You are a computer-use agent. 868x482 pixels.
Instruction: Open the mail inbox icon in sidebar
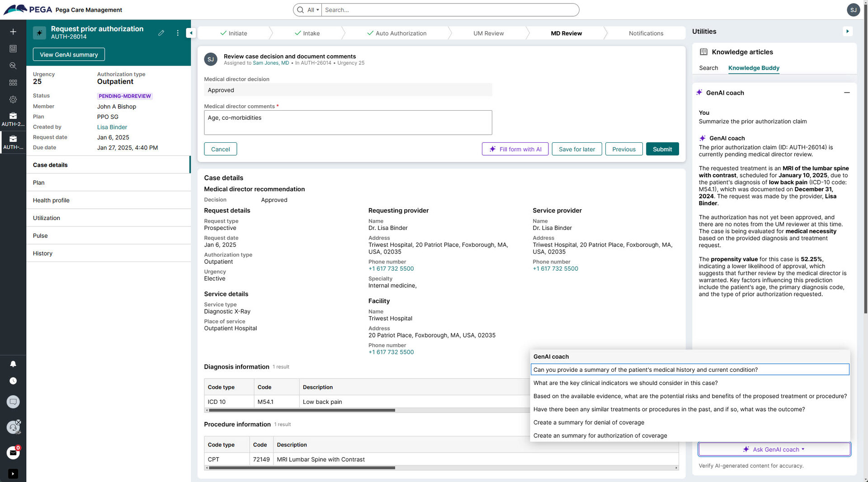(13, 452)
